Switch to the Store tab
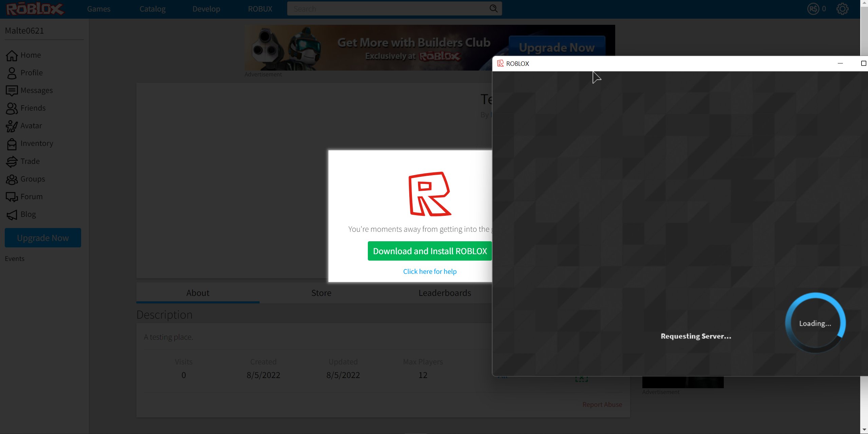 click(x=321, y=293)
